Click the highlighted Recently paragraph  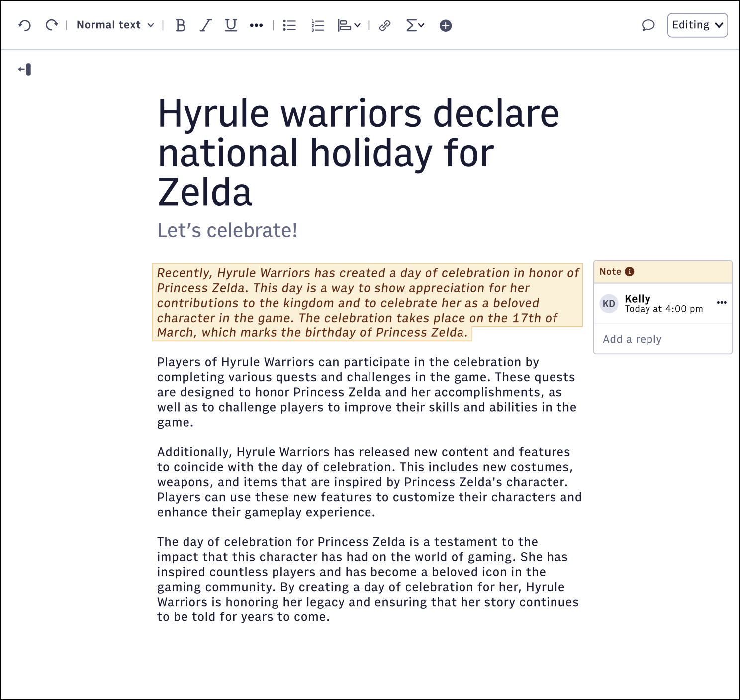pos(368,302)
